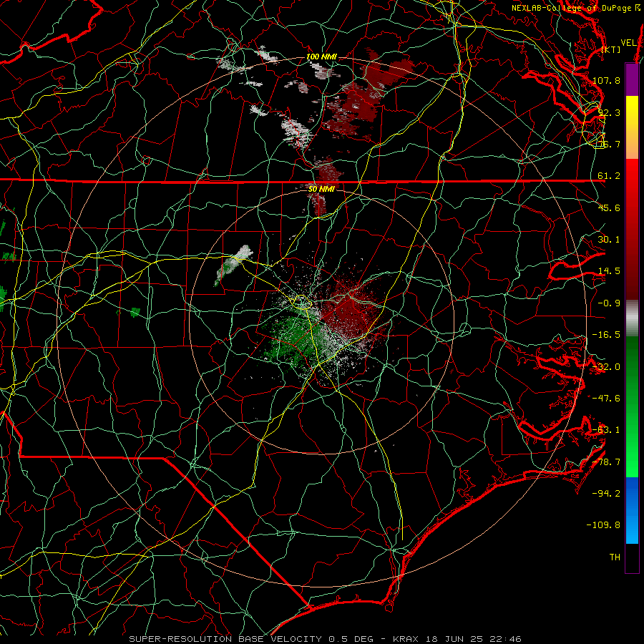Image resolution: width=644 pixels, height=644 pixels.
Task: Click the -78.7 legend value
Action: tap(606, 462)
